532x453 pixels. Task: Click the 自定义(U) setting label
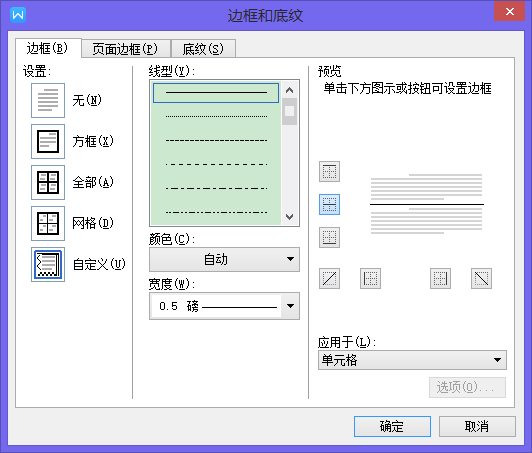pos(99,265)
